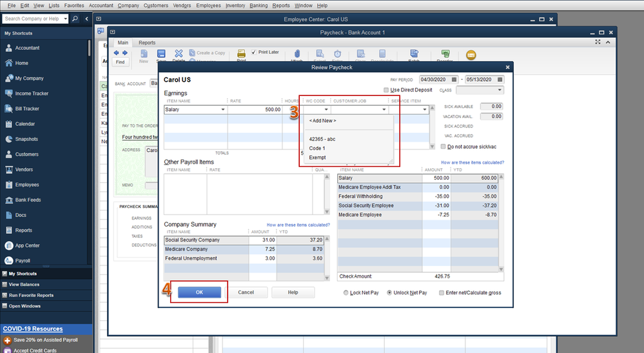
Task: Click the Enter Time stopwatch icon
Action: coord(337,53)
